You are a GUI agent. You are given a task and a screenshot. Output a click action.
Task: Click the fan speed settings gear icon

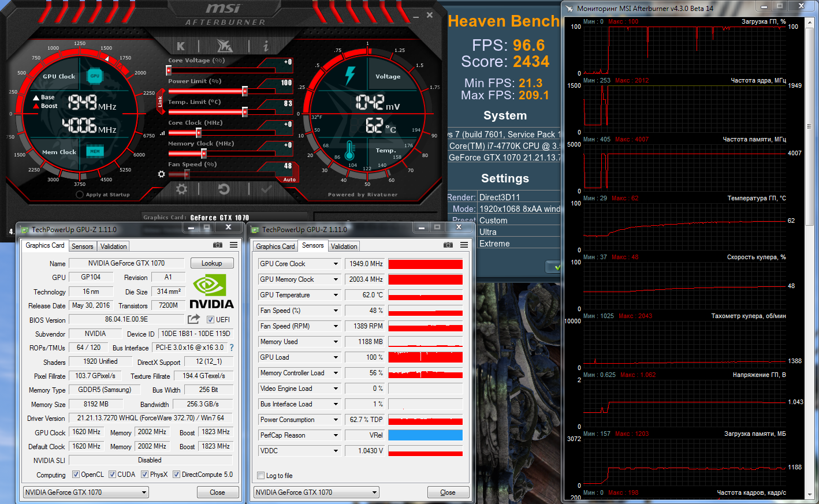pos(162,174)
